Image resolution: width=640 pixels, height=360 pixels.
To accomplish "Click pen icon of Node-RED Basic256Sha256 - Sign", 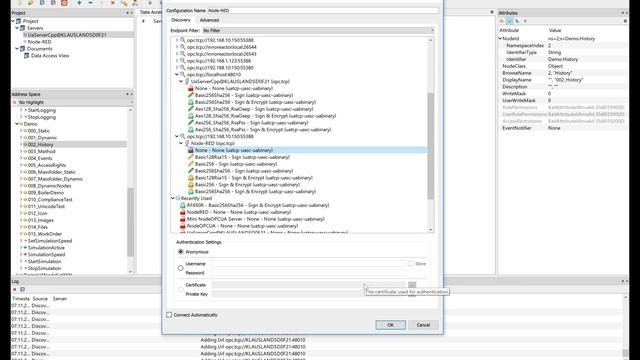I will [191, 171].
